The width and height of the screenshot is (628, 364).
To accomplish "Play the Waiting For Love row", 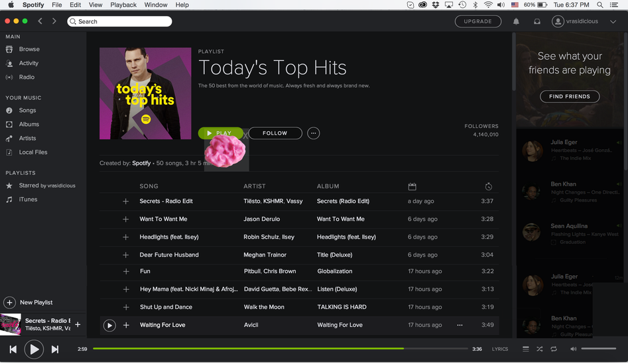I will click(x=109, y=325).
